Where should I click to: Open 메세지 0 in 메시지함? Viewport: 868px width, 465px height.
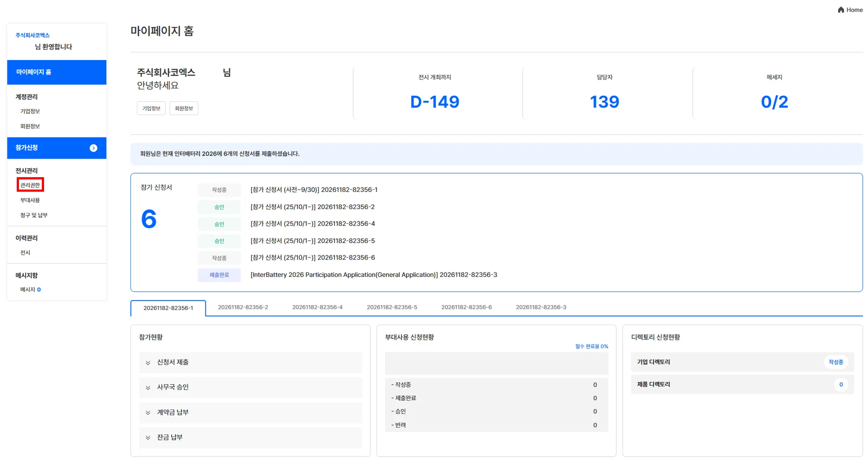[30, 290]
